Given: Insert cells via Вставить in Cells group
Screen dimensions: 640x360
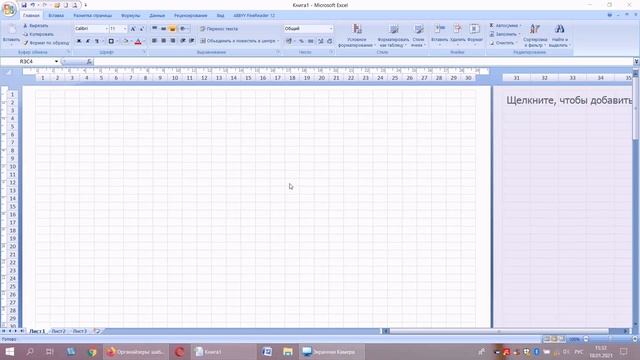Looking at the screenshot, I should click(440, 36).
